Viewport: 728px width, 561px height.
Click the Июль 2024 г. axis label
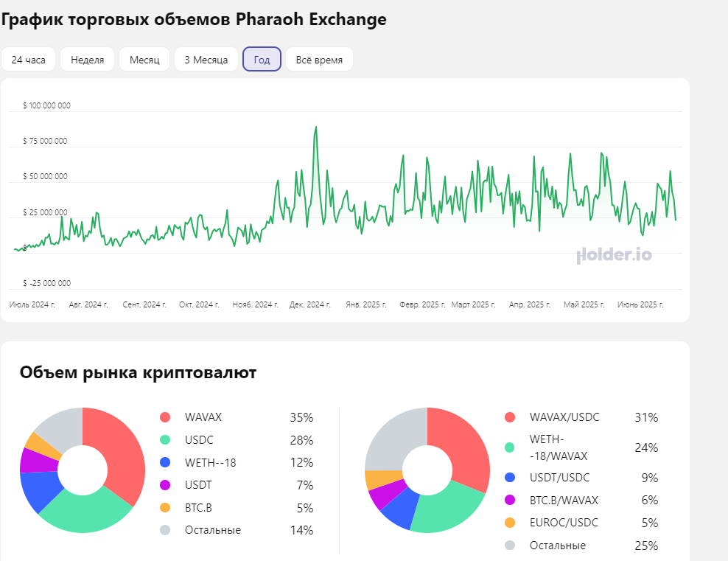(x=32, y=304)
